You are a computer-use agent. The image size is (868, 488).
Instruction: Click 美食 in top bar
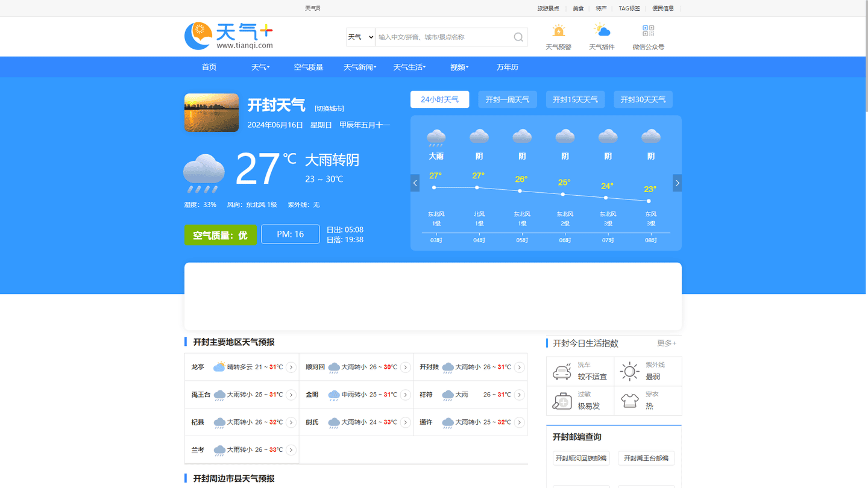(x=578, y=8)
